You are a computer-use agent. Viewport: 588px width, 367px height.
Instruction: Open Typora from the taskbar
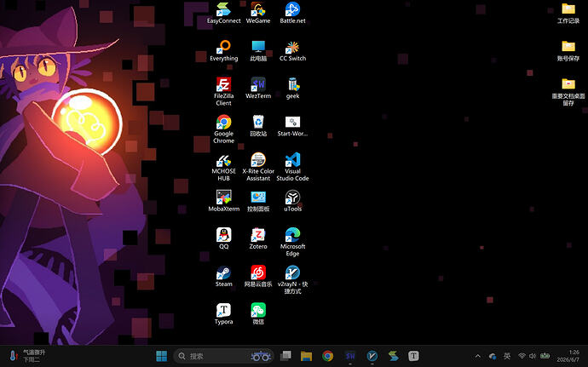413,356
